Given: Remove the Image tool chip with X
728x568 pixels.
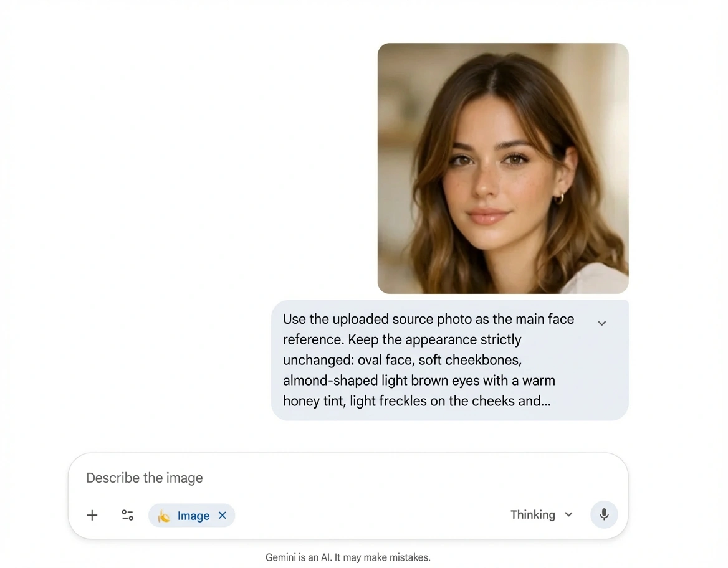Looking at the screenshot, I should point(223,515).
